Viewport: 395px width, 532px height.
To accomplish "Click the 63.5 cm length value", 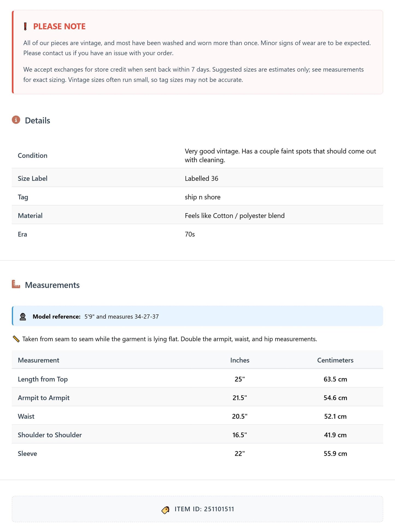I will [335, 379].
